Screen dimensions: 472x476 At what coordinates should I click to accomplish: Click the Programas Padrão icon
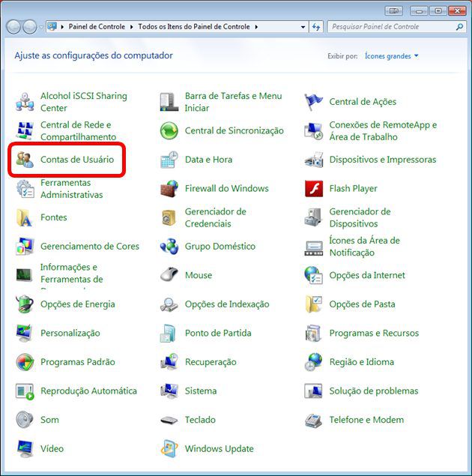pyautogui.click(x=25, y=362)
